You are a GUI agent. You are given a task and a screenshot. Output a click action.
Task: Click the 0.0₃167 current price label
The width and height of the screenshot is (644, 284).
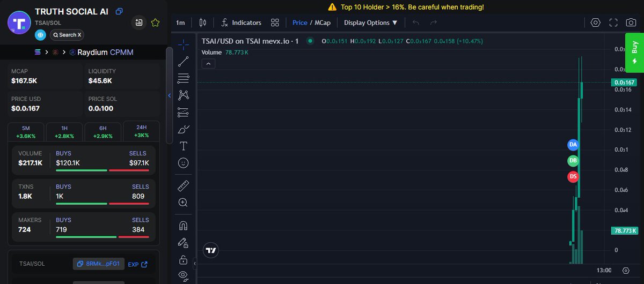(x=624, y=83)
